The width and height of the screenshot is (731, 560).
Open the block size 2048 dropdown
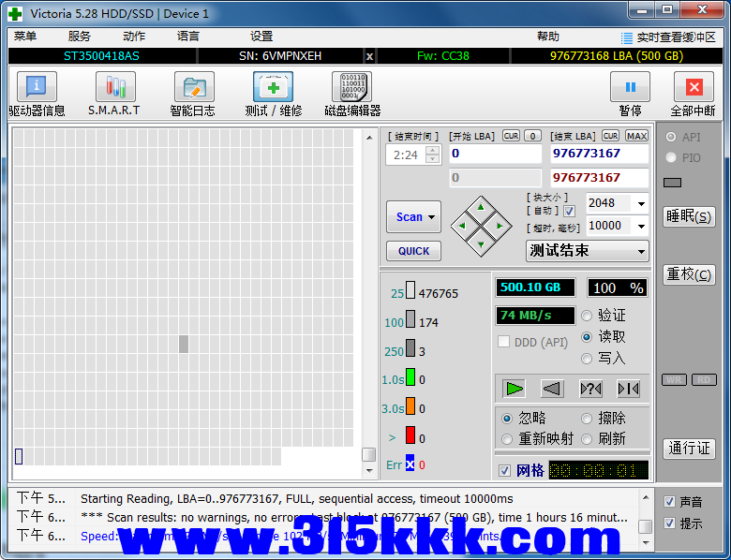click(x=641, y=203)
